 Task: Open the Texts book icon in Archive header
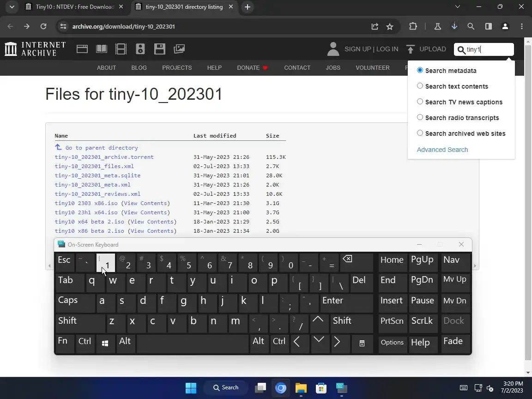(x=102, y=49)
